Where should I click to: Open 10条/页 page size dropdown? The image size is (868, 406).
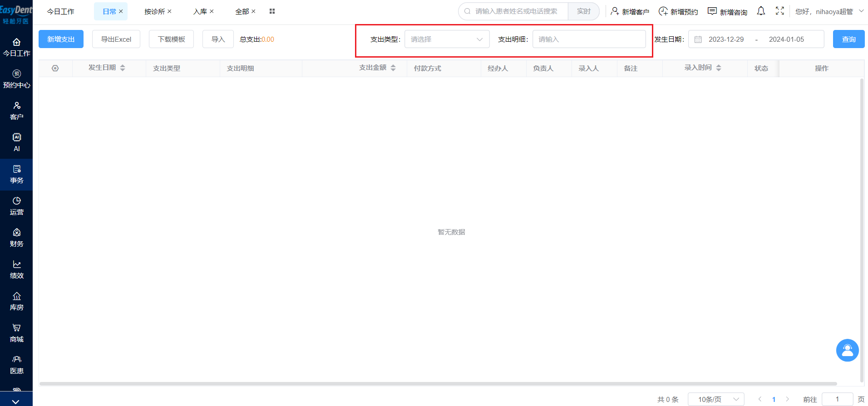(716, 399)
